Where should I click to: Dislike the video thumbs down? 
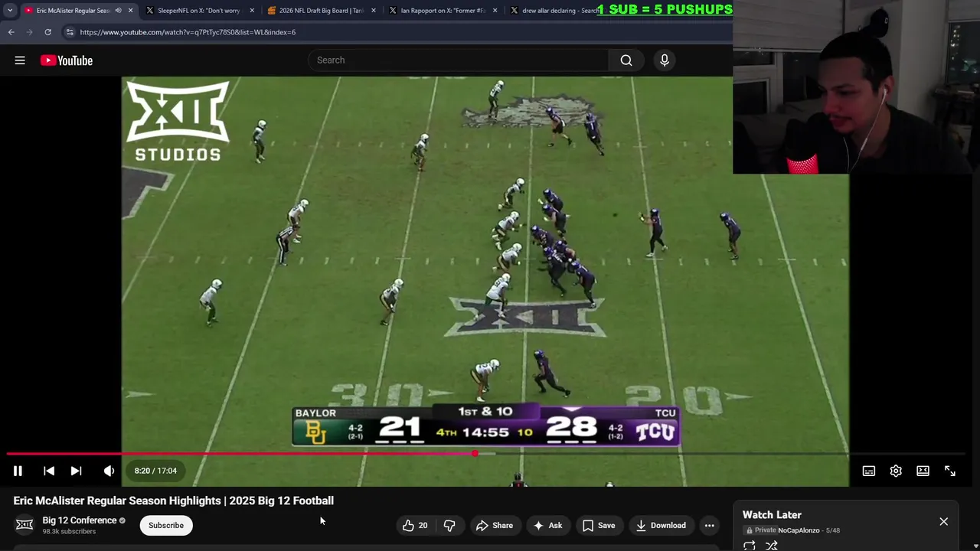[449, 525]
